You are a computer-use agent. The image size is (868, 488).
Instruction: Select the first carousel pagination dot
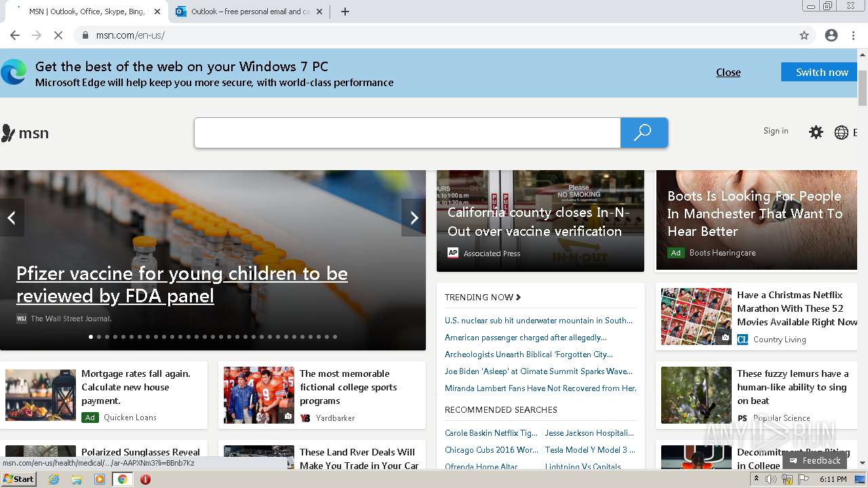pos(91,337)
